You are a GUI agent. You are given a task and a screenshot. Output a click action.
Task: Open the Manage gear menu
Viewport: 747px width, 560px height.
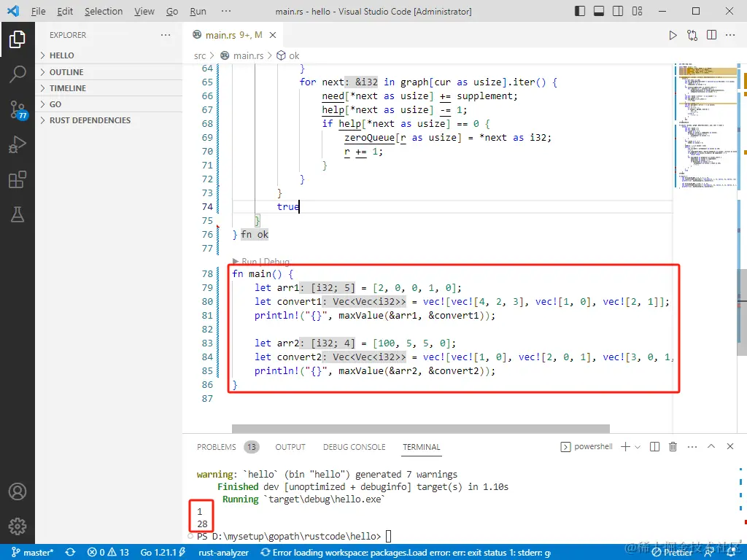[x=18, y=526]
